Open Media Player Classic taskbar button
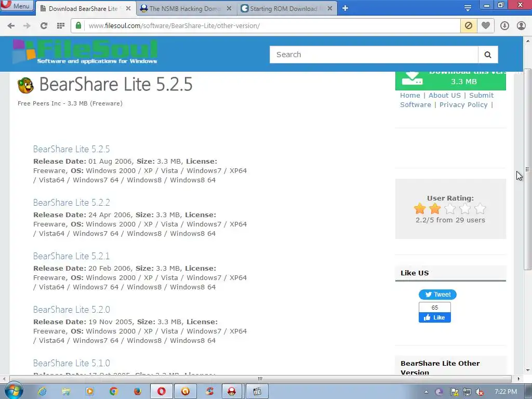Image resolution: width=532 pixels, height=399 pixels. (257, 392)
